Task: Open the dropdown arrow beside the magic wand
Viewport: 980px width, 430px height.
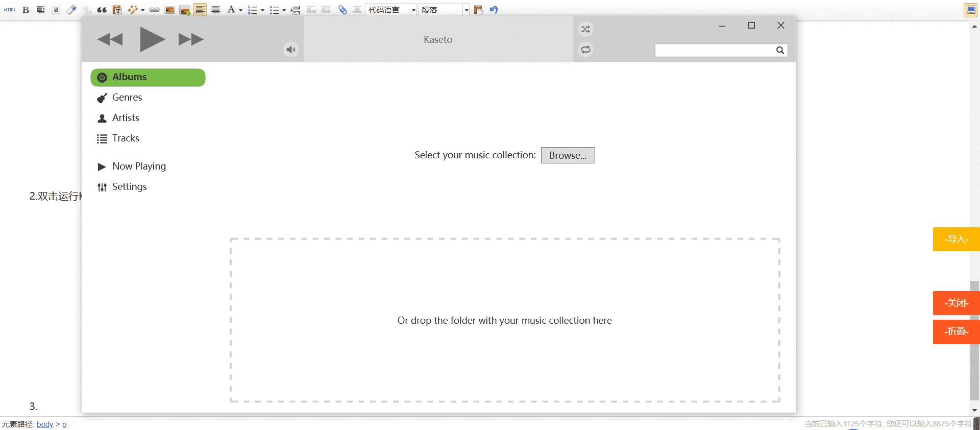Action: click(142, 10)
